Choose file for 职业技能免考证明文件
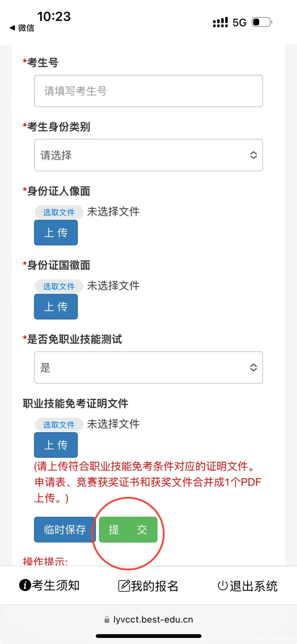Viewport: 297px width, 644px height. coord(59,425)
